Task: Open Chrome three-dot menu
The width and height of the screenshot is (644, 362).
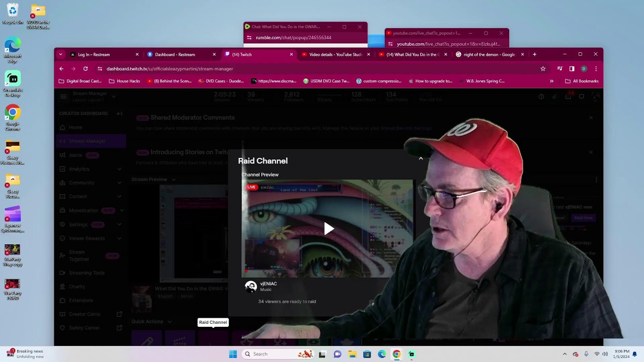Action: pyautogui.click(x=596, y=68)
